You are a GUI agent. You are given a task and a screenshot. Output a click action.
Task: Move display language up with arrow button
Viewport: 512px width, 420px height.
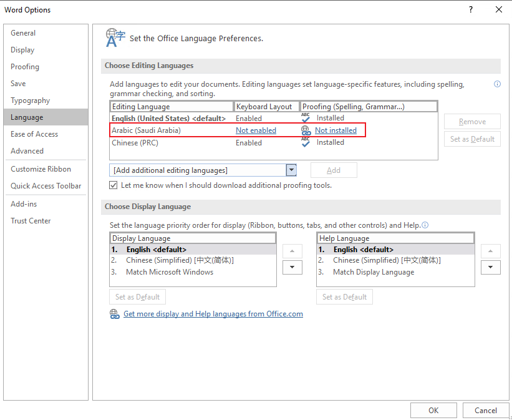pos(292,251)
